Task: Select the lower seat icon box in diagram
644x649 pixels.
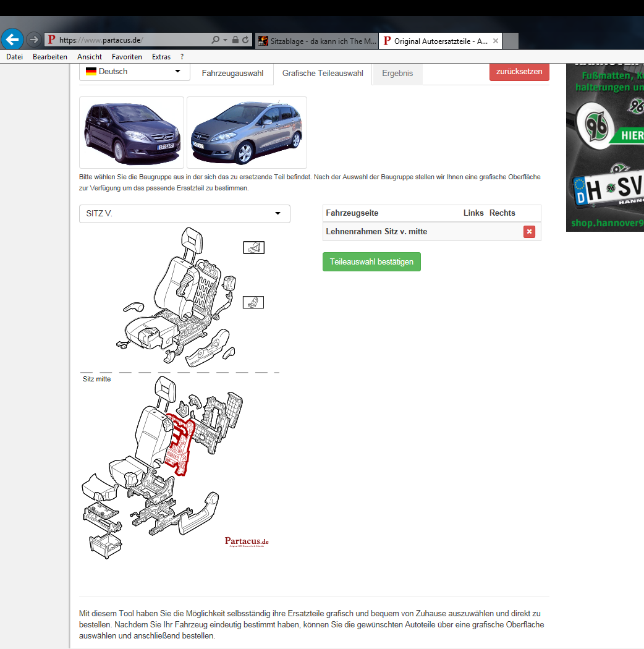Action: pos(253,302)
